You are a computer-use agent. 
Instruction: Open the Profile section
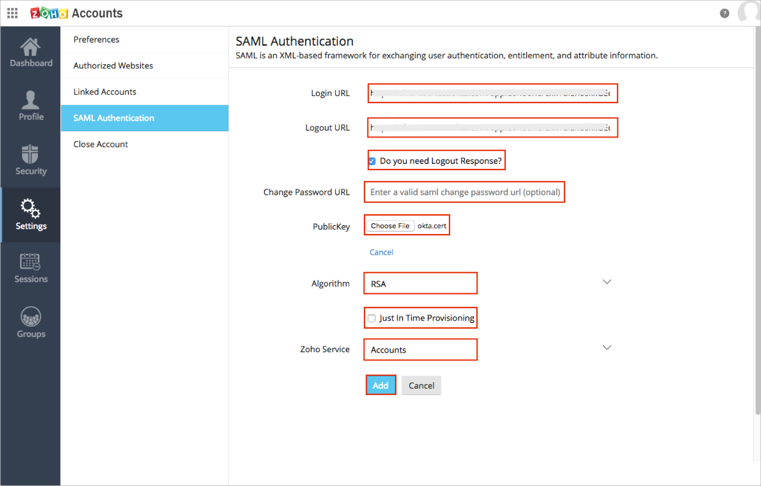tap(31, 106)
